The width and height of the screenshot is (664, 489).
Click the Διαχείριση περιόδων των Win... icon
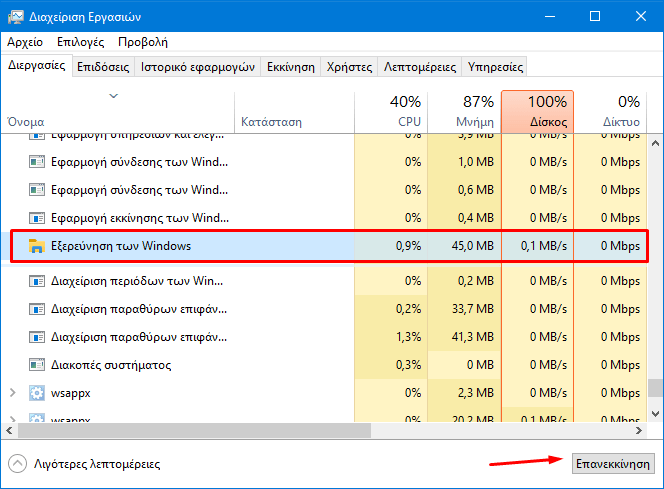(x=37, y=281)
